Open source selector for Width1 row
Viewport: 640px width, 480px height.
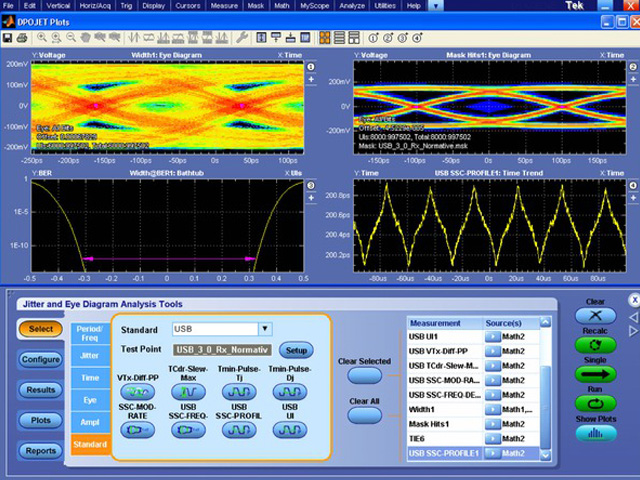493,409
